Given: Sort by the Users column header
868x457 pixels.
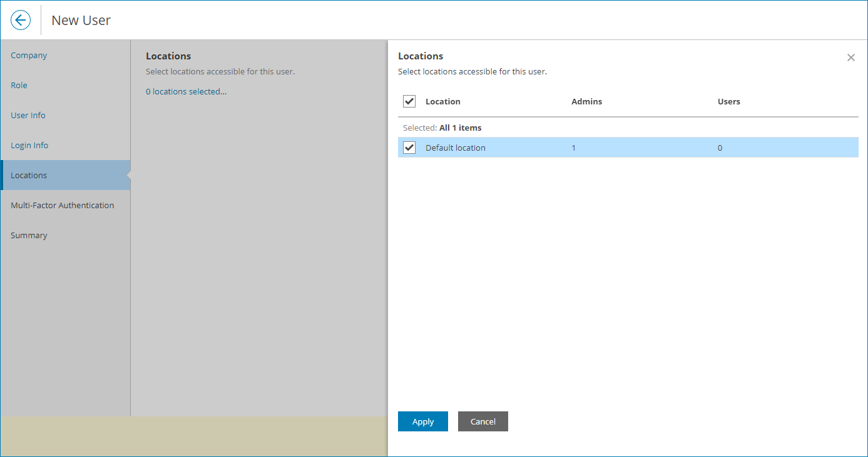Looking at the screenshot, I should pos(728,102).
